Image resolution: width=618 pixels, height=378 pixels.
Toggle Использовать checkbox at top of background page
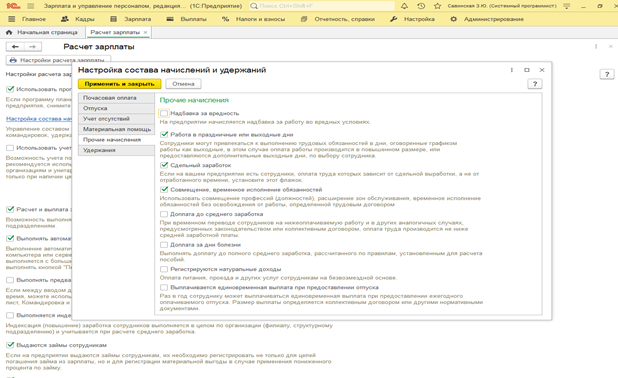pyautogui.click(x=10, y=89)
